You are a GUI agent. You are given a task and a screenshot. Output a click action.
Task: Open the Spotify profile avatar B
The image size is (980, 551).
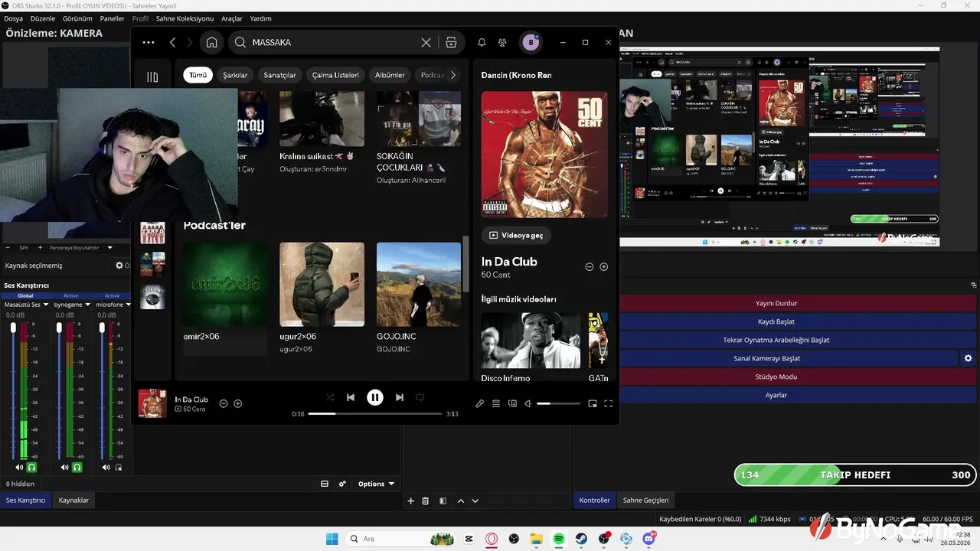(x=531, y=43)
